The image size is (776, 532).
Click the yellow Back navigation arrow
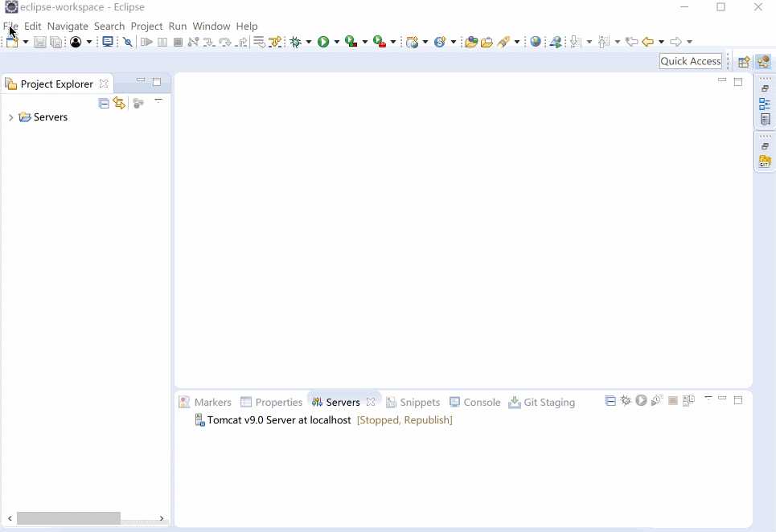click(x=648, y=42)
